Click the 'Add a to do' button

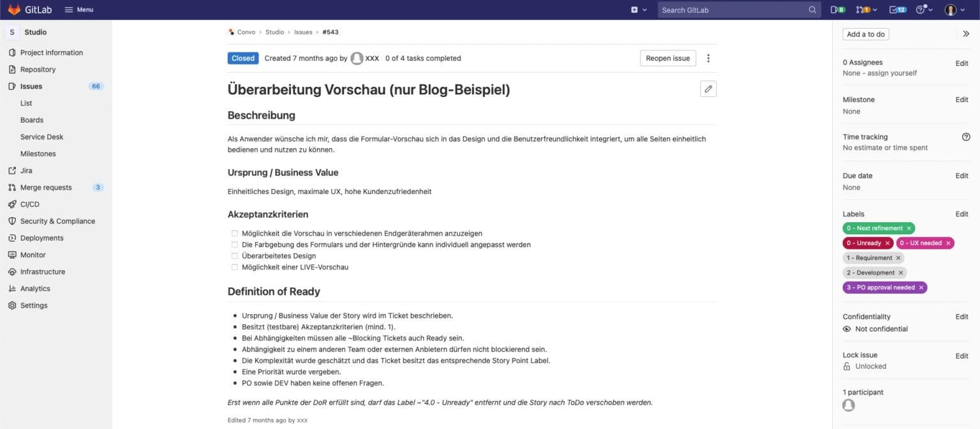pos(865,34)
